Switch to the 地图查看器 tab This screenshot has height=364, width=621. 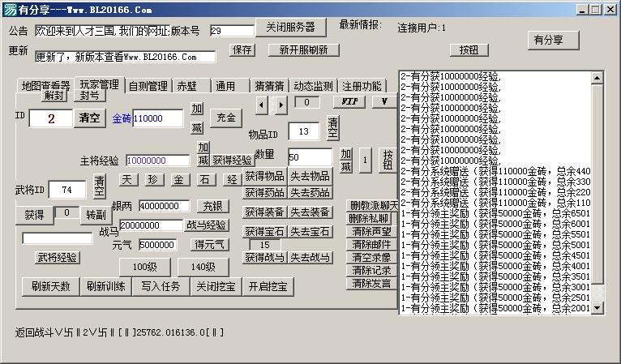(x=45, y=86)
